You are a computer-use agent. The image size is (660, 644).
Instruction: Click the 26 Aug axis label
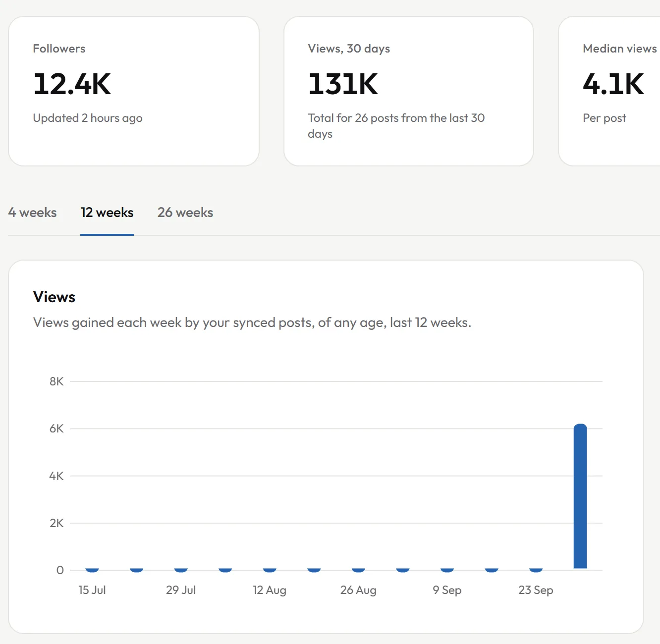tap(358, 590)
